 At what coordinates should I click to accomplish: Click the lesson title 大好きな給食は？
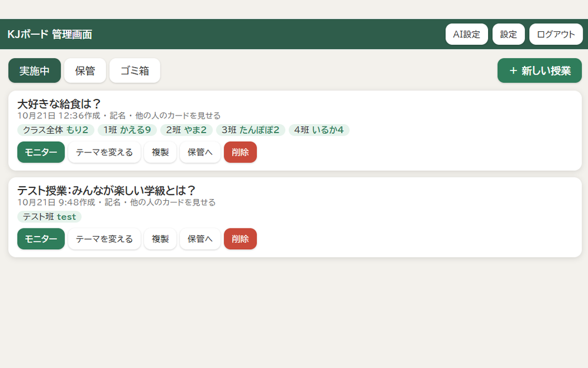click(59, 104)
